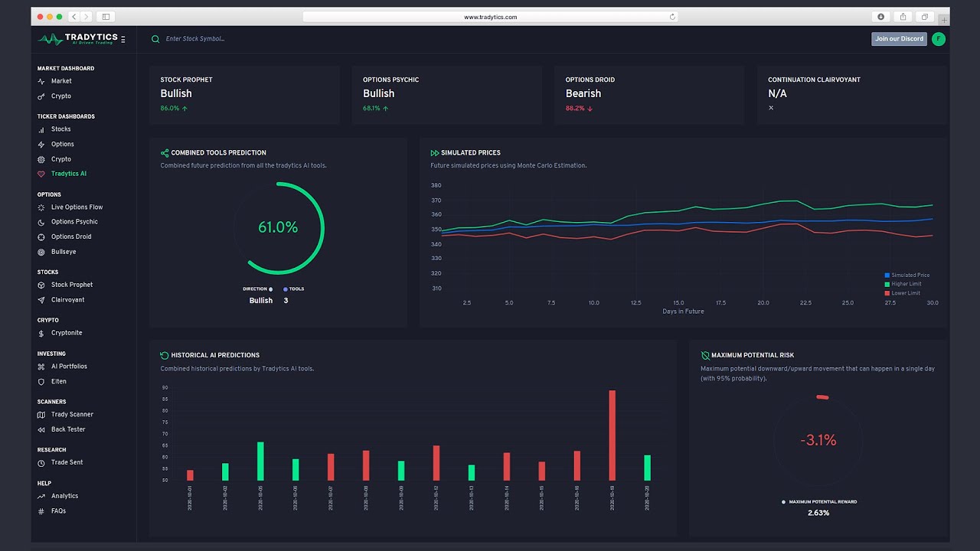Click the search magnifier icon

(155, 39)
